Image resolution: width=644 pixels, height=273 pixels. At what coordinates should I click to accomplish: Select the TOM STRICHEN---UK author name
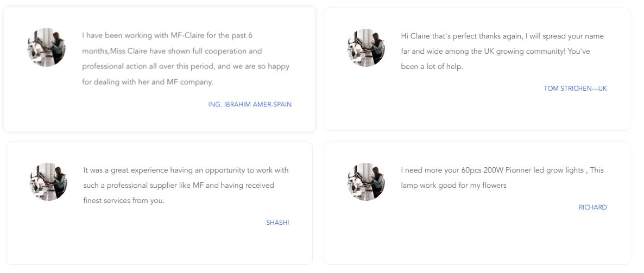pos(575,88)
